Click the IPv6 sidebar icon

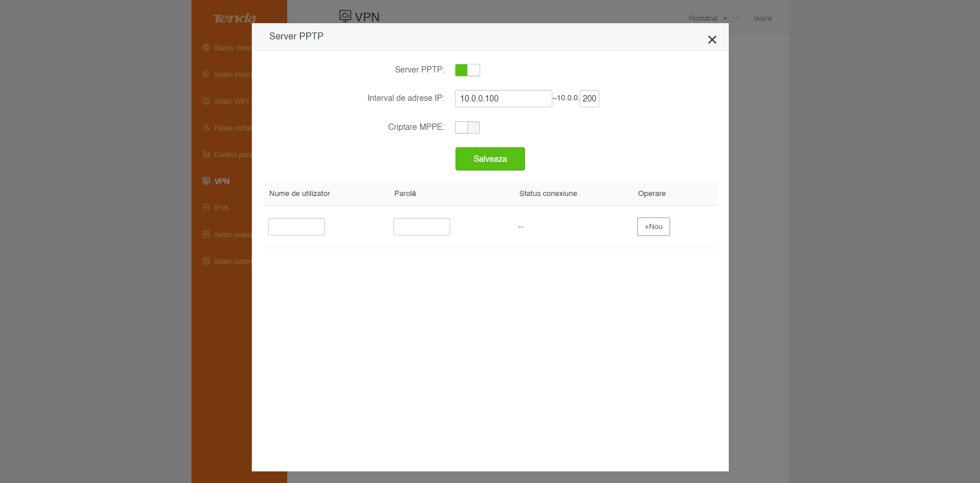[206, 208]
